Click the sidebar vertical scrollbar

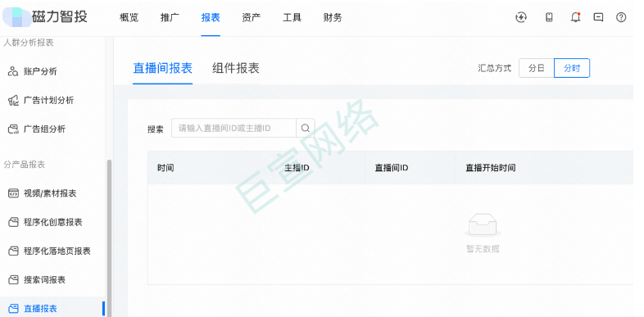pyautogui.click(x=109, y=238)
